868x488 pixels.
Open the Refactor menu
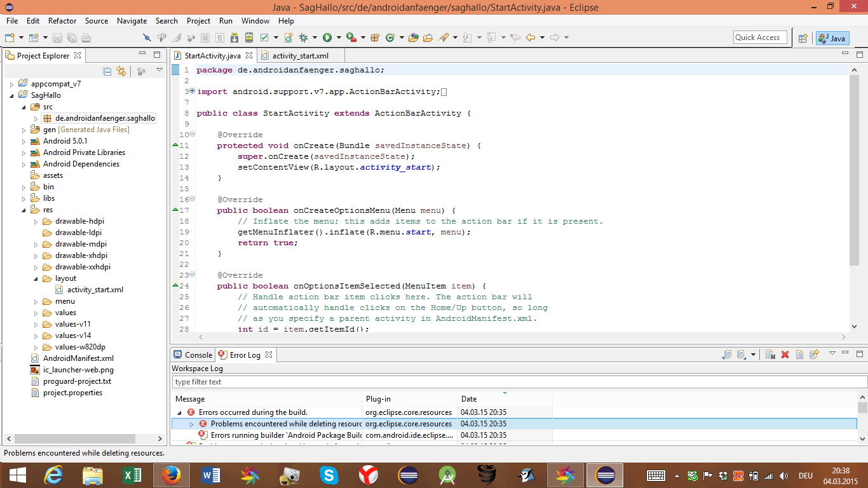62,21
